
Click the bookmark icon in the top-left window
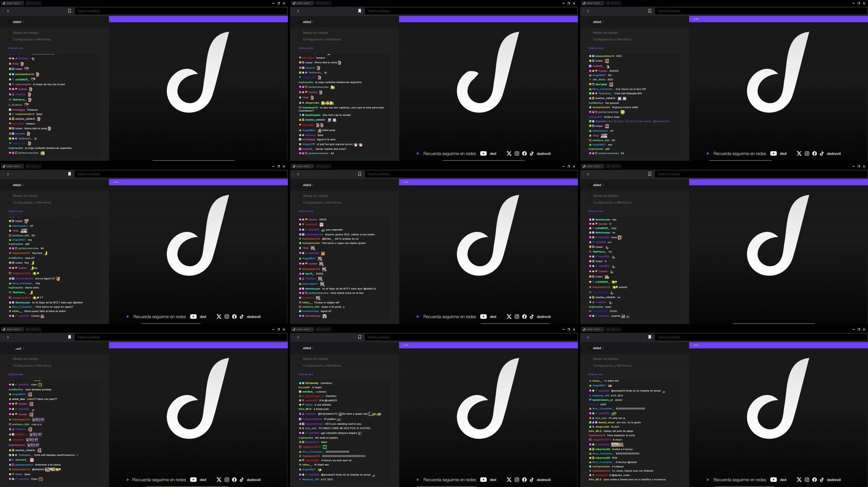coord(69,11)
